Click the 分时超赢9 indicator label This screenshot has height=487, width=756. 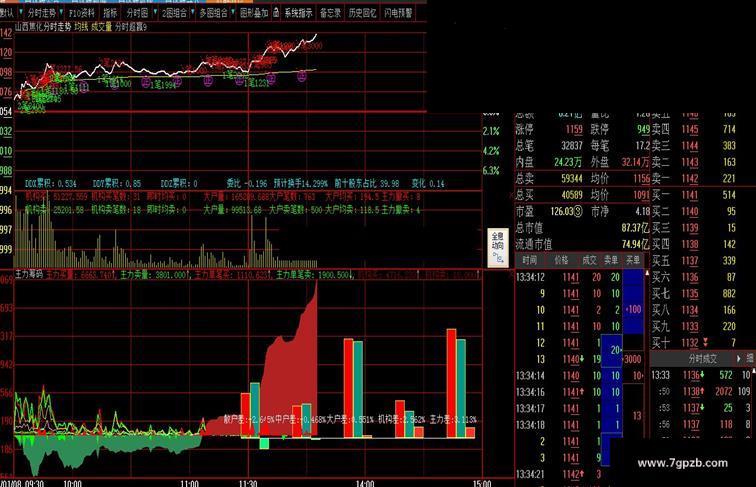click(131, 27)
